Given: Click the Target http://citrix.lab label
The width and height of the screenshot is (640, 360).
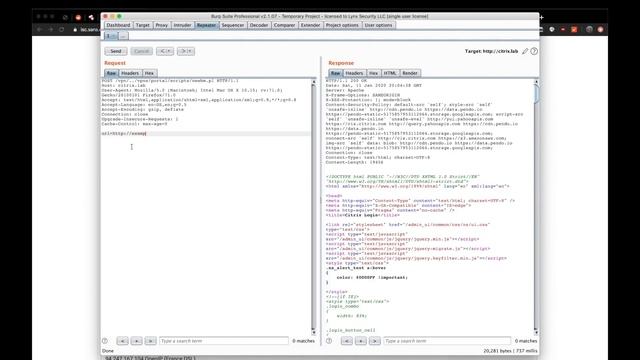Looking at the screenshot, I should tap(491, 51).
